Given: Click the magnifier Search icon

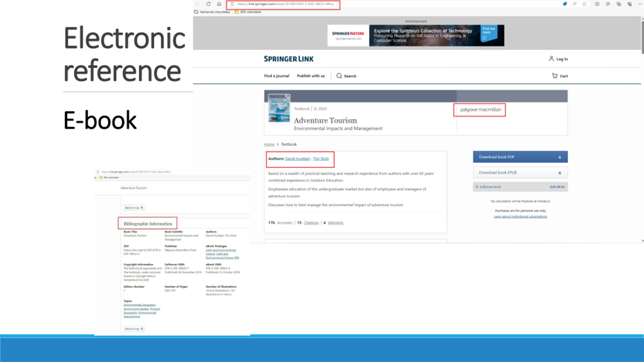Looking at the screenshot, I should pos(339,76).
